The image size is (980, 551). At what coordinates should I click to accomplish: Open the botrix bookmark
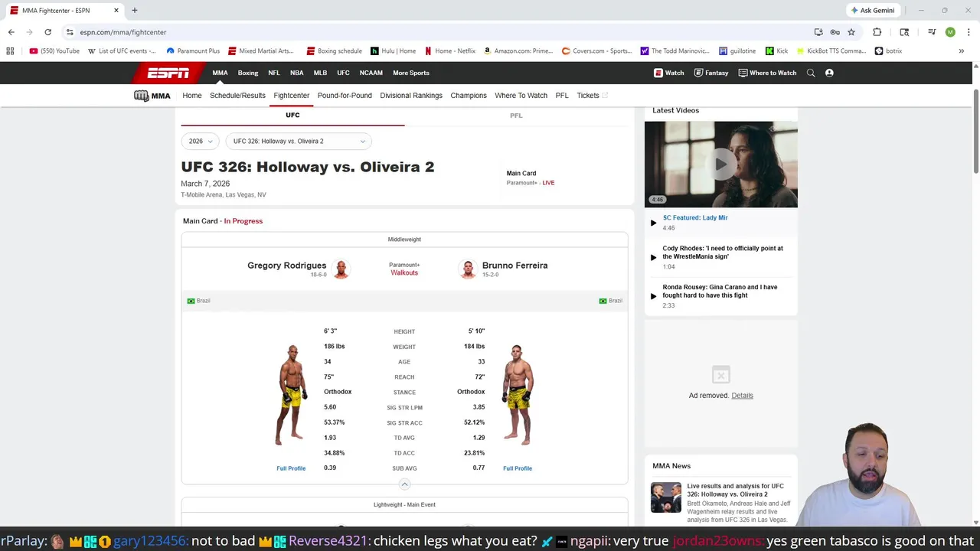pos(888,51)
